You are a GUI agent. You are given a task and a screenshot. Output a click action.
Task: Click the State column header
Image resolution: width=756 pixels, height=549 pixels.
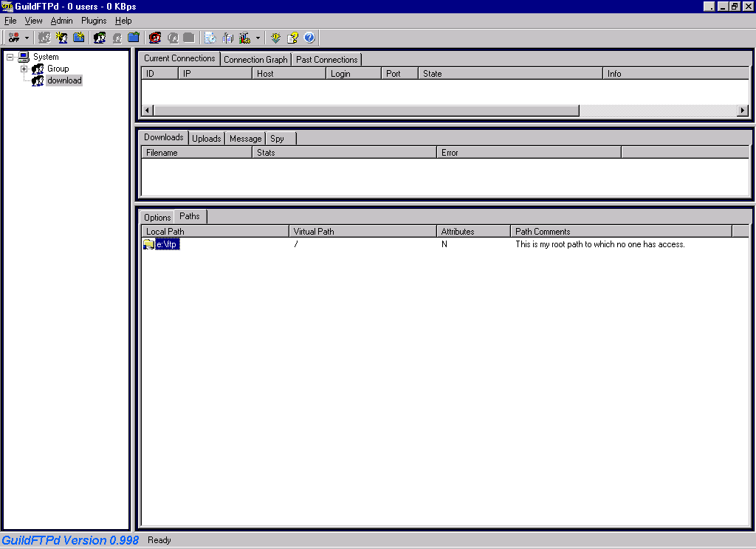click(510, 74)
